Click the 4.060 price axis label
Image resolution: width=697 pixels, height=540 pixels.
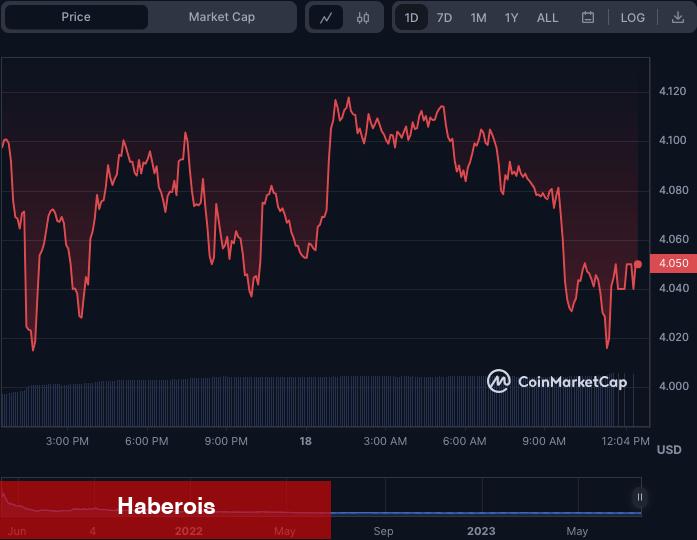[x=673, y=239]
